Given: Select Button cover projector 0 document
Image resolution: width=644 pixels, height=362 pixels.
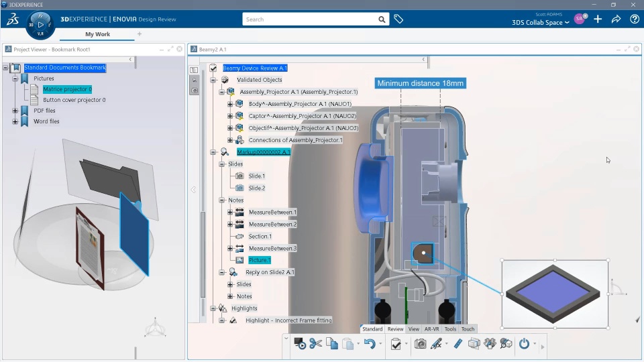Looking at the screenshot, I should tap(74, 100).
